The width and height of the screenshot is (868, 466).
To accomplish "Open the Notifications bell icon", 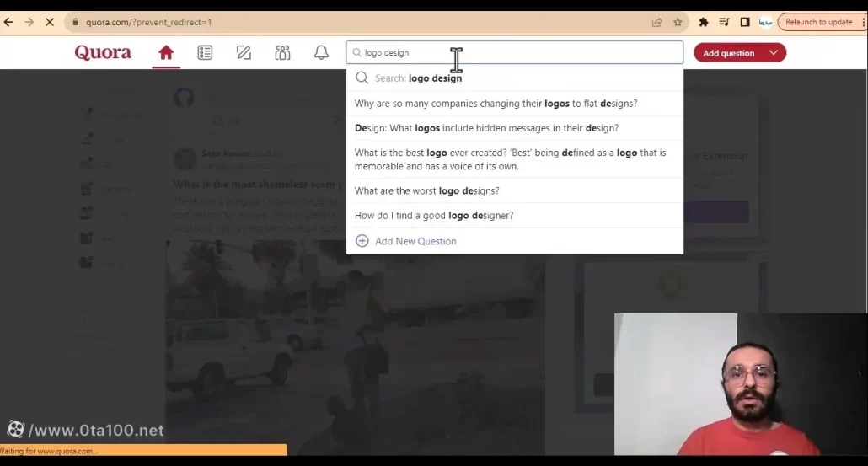I will click(x=321, y=53).
